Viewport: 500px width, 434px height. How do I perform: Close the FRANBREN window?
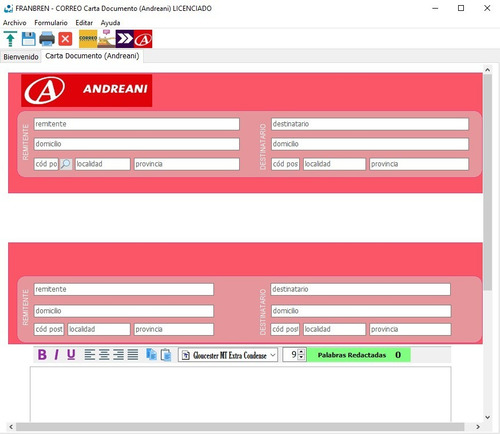tap(487, 8)
